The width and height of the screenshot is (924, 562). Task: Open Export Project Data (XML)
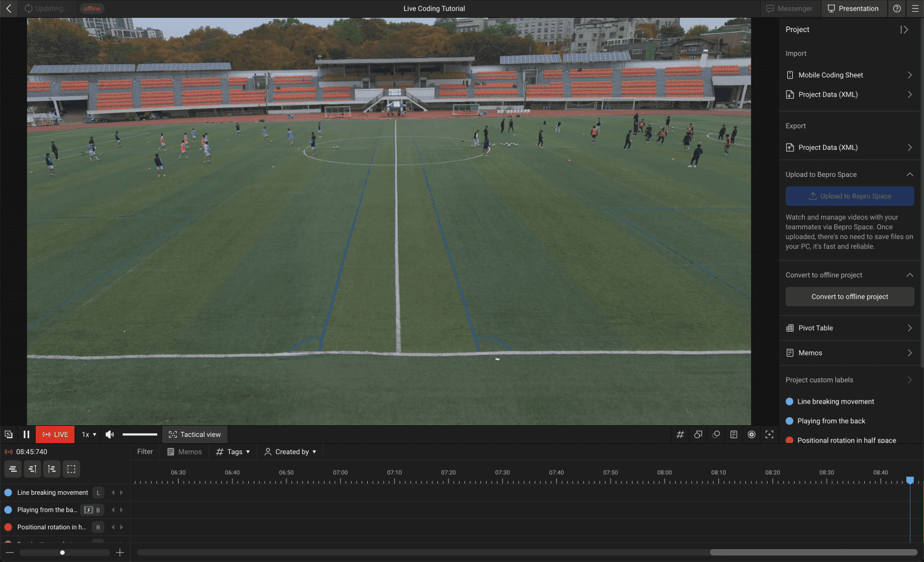pos(849,147)
